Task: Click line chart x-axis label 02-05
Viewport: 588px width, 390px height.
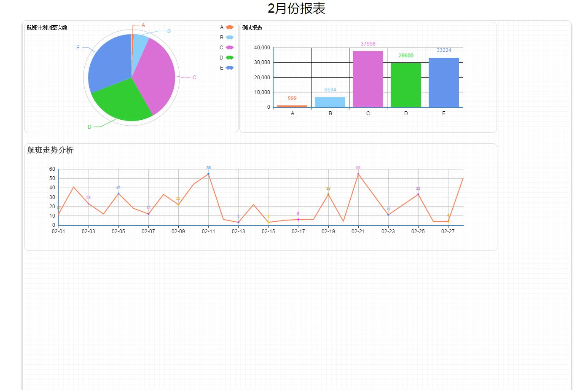Action: [118, 231]
